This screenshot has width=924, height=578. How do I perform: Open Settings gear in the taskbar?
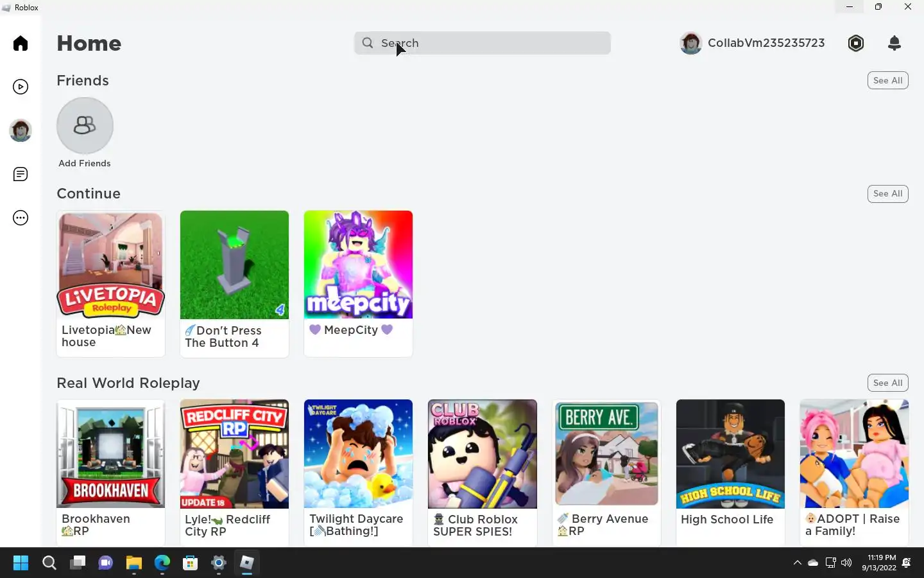click(219, 563)
